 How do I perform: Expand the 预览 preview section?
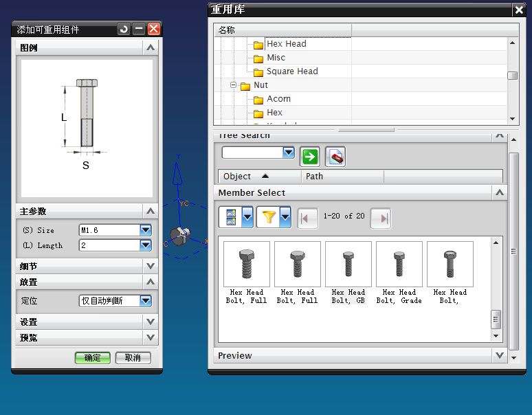tap(151, 337)
